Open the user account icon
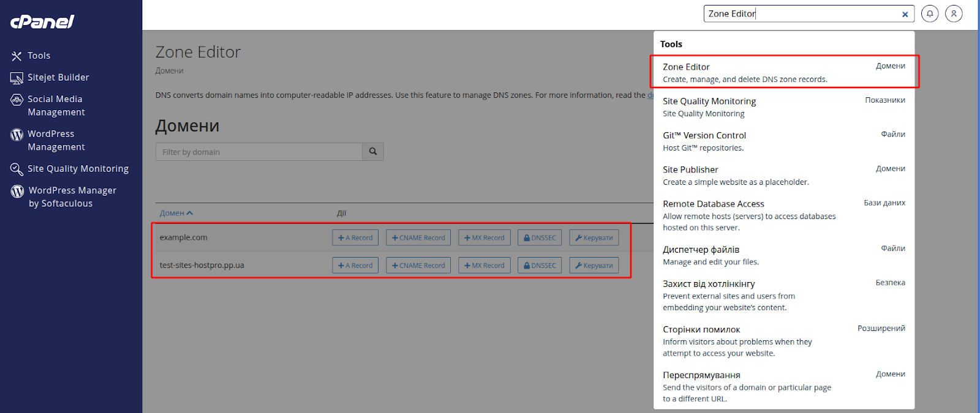 (x=954, y=13)
